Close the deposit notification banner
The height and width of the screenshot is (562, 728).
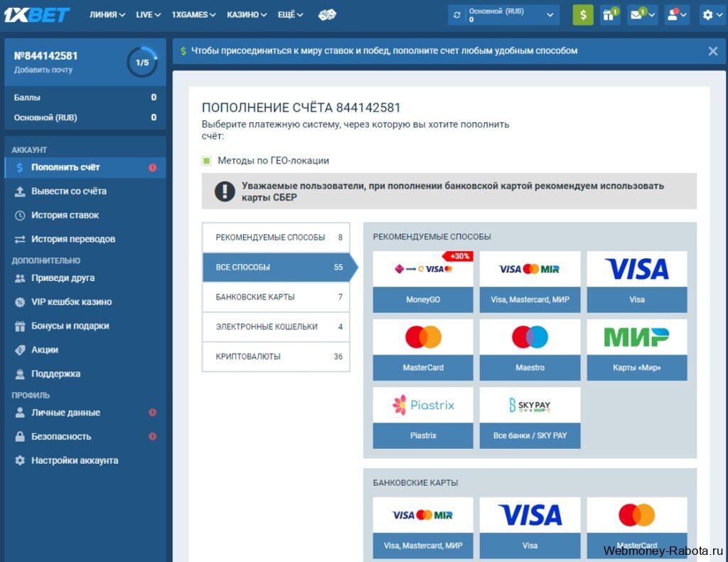point(712,51)
